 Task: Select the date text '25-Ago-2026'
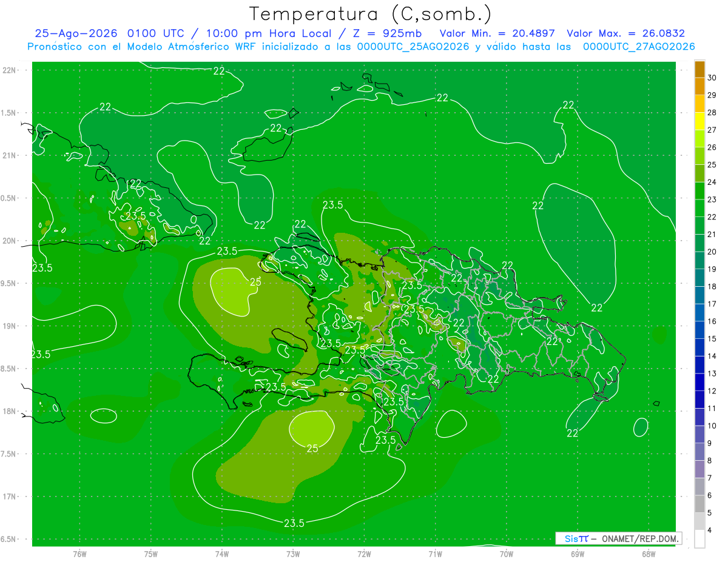[76, 33]
